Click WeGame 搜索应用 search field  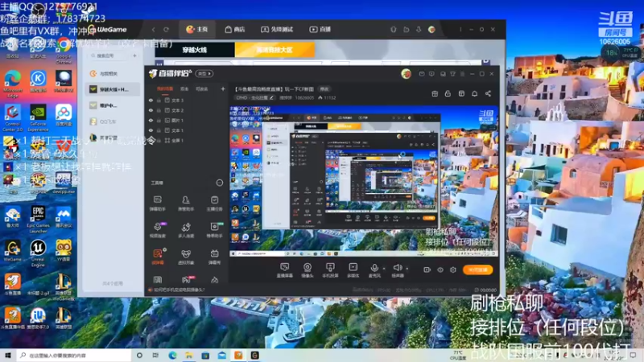108,56
